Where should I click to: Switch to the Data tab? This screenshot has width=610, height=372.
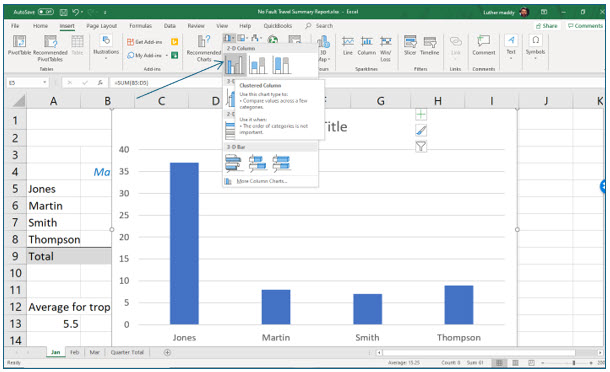tap(170, 26)
